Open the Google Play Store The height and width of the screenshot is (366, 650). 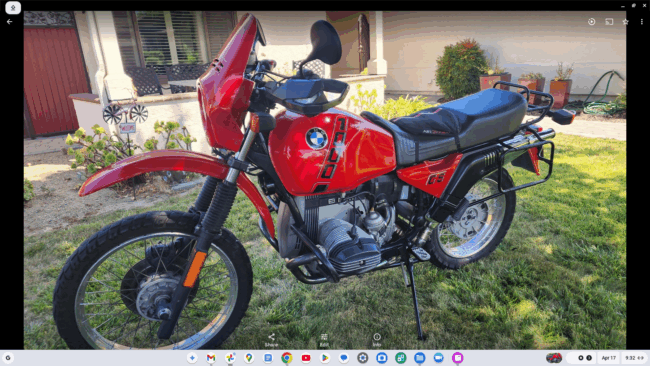tap(325, 358)
